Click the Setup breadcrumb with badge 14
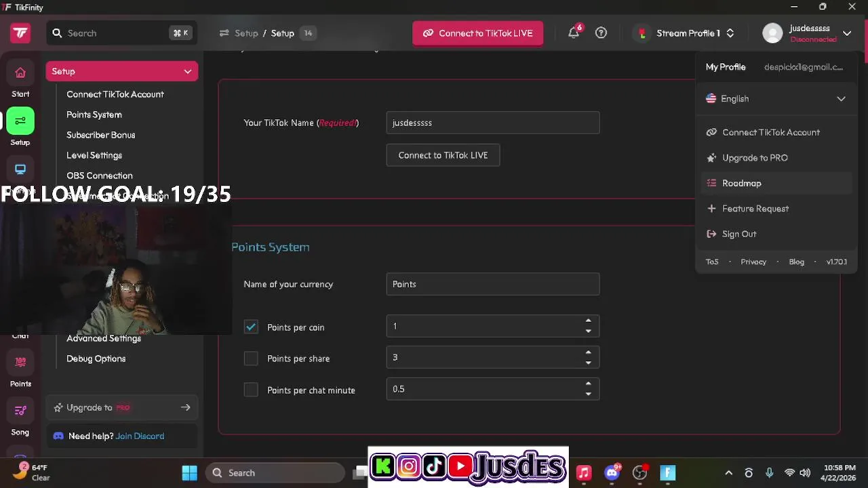This screenshot has height=488, width=868. [x=293, y=33]
